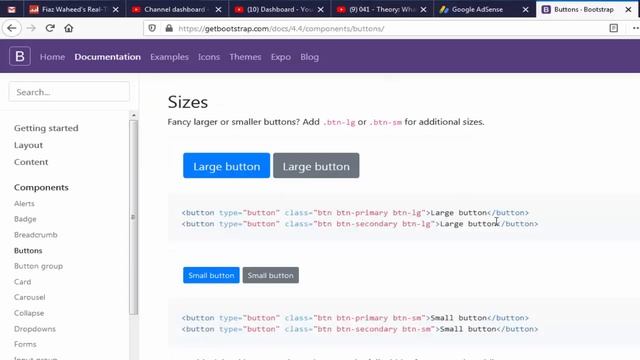Open the Buttons docs link
Image resolution: width=640 pixels, height=360 pixels.
28,250
